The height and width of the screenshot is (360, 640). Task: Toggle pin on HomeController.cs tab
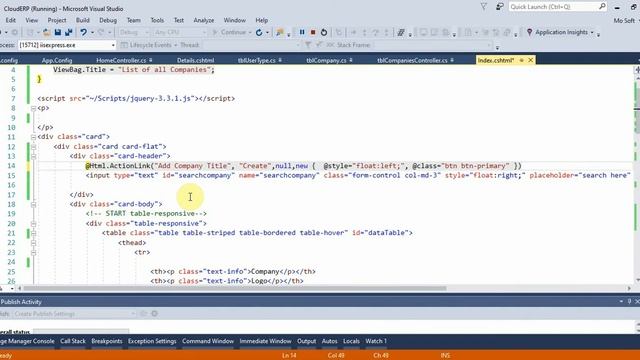pyautogui.click(x=151, y=60)
